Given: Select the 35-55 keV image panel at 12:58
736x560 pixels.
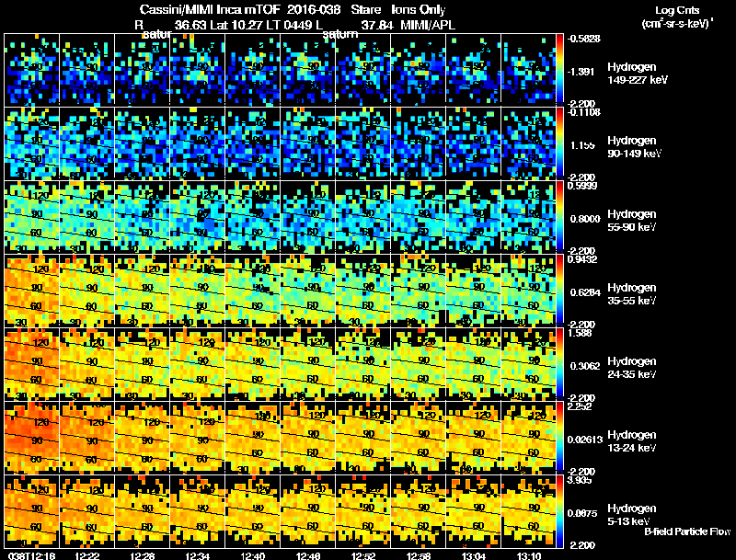Looking at the screenshot, I should [x=419, y=291].
